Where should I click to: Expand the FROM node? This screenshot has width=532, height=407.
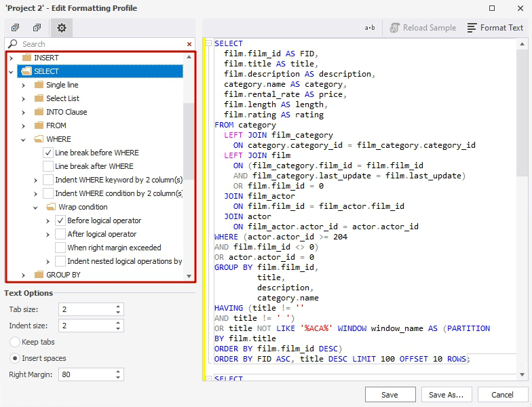tap(23, 126)
